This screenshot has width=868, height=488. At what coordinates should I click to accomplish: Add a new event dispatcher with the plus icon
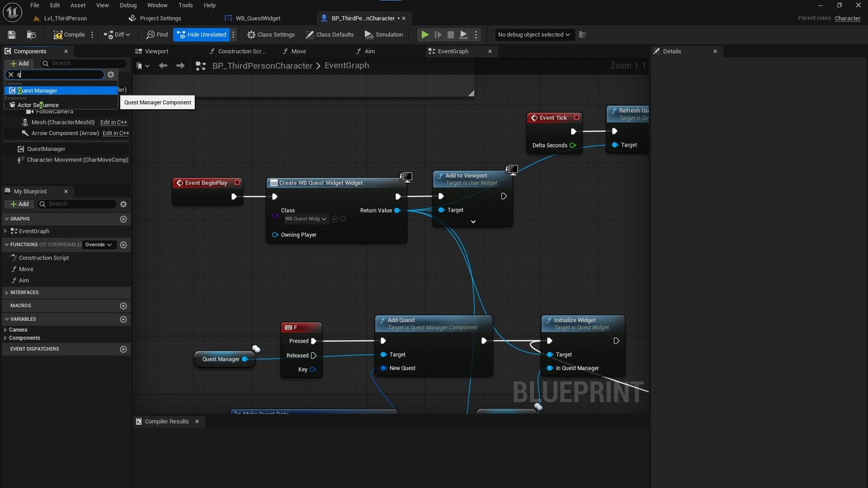pos(123,349)
